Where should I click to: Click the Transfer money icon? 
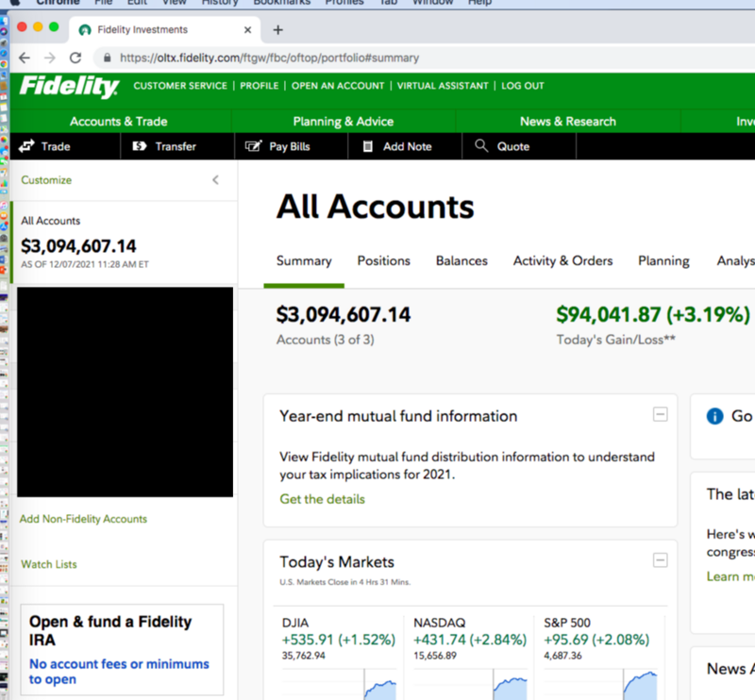click(139, 146)
